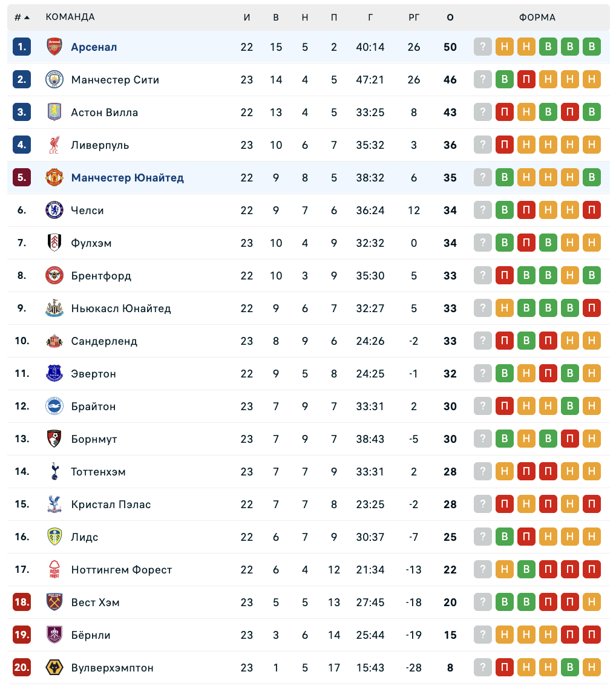The width and height of the screenshot is (616, 686).
Task: Click the Aston Villa crest icon
Action: pos(54,112)
